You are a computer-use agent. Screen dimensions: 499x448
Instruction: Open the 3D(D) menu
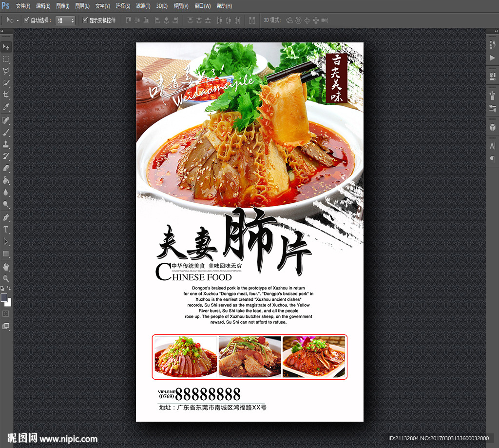pos(162,6)
